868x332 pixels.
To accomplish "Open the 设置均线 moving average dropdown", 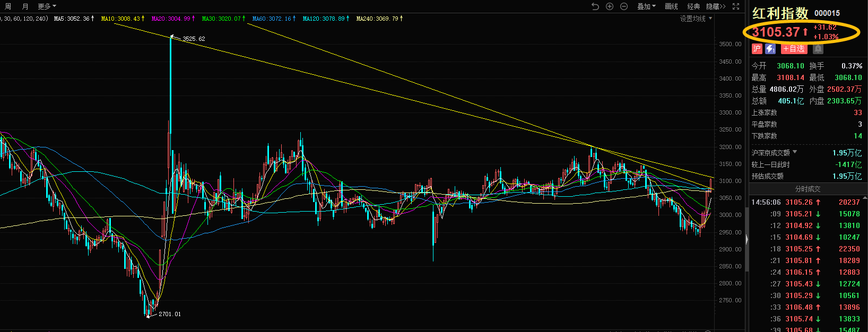I will [696, 19].
